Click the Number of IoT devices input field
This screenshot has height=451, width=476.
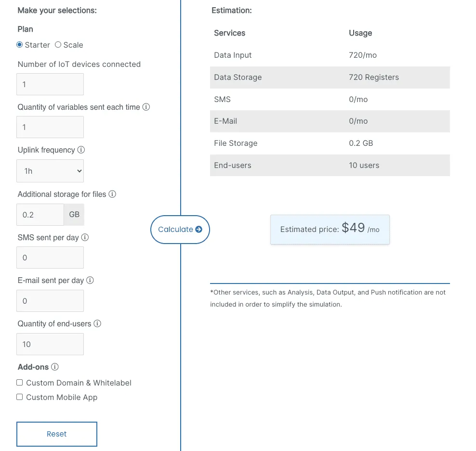(50, 84)
